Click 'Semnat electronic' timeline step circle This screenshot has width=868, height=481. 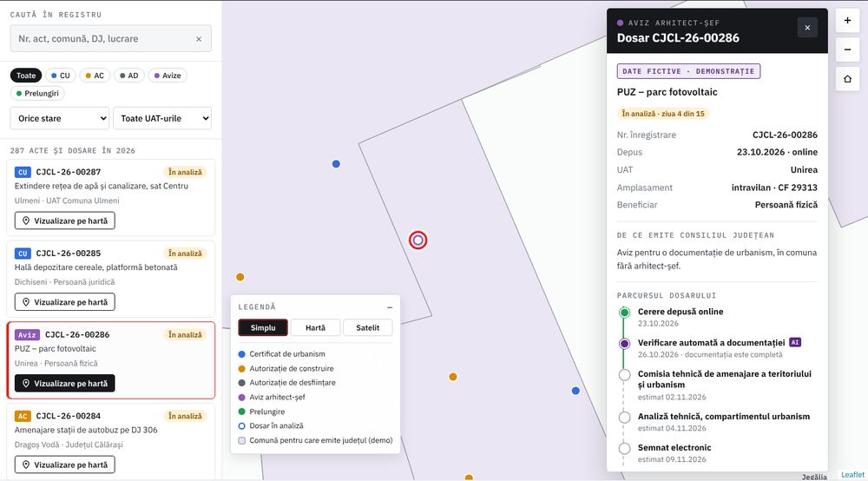pos(624,448)
